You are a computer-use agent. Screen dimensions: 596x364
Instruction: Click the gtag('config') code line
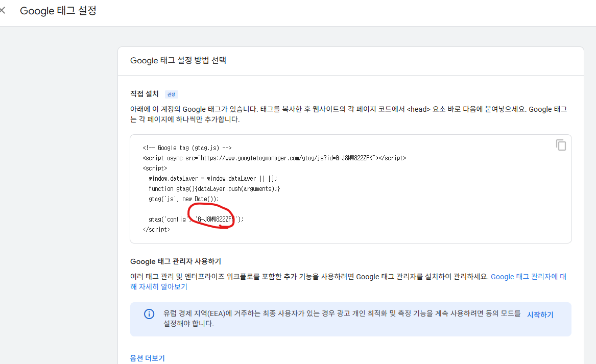[x=196, y=219]
